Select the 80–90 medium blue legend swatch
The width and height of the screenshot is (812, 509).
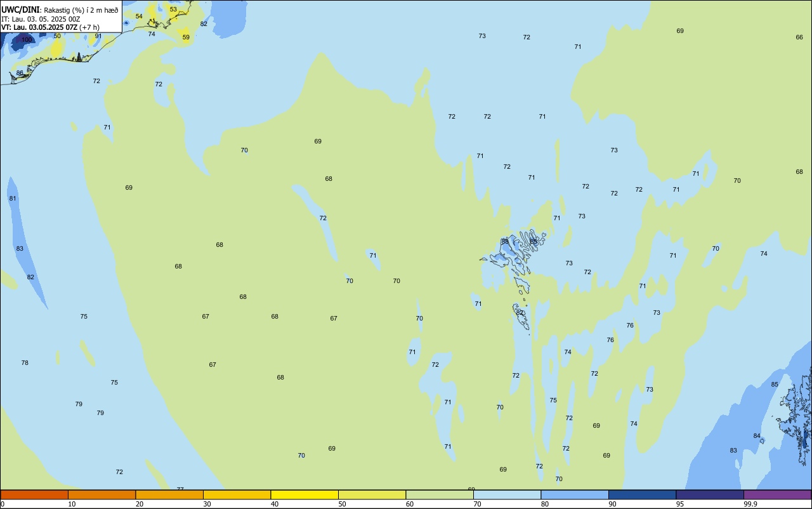(x=575, y=494)
